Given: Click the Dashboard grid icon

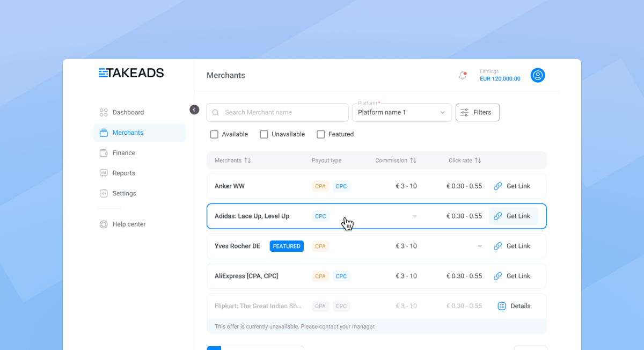Looking at the screenshot, I should click(x=104, y=112).
